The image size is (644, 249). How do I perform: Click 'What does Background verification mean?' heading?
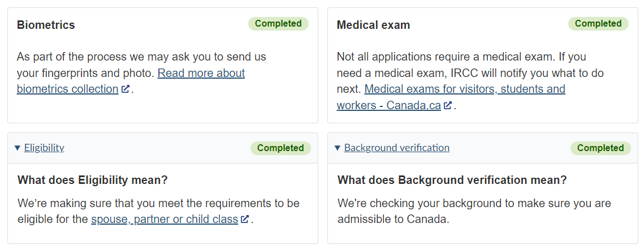452,181
